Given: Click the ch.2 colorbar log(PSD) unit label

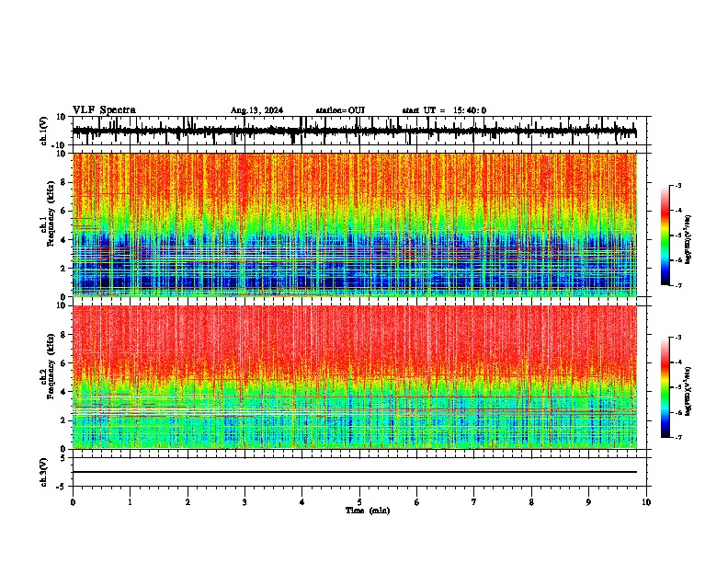Looking at the screenshot, I should click(688, 391).
